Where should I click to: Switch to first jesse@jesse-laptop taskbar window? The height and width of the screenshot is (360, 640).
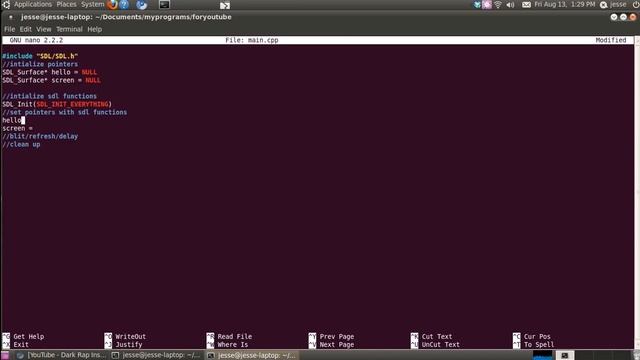[156, 356]
